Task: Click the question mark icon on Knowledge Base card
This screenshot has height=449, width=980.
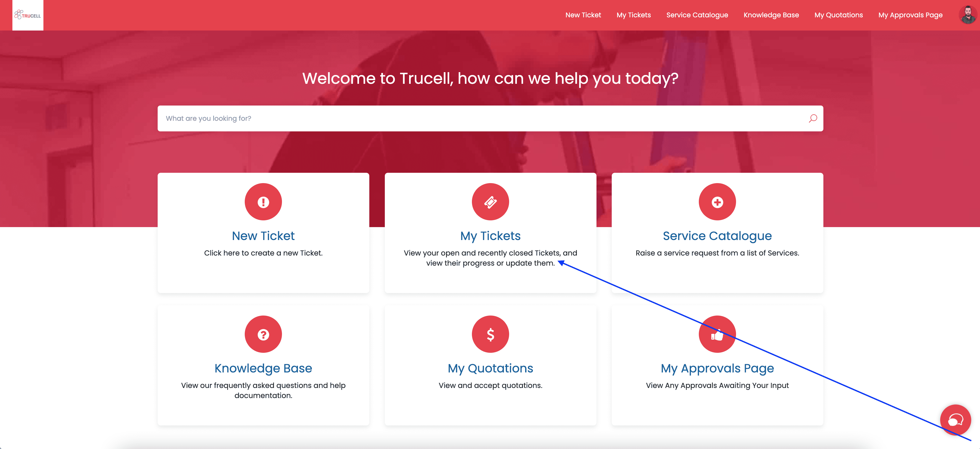Action: coord(263,334)
